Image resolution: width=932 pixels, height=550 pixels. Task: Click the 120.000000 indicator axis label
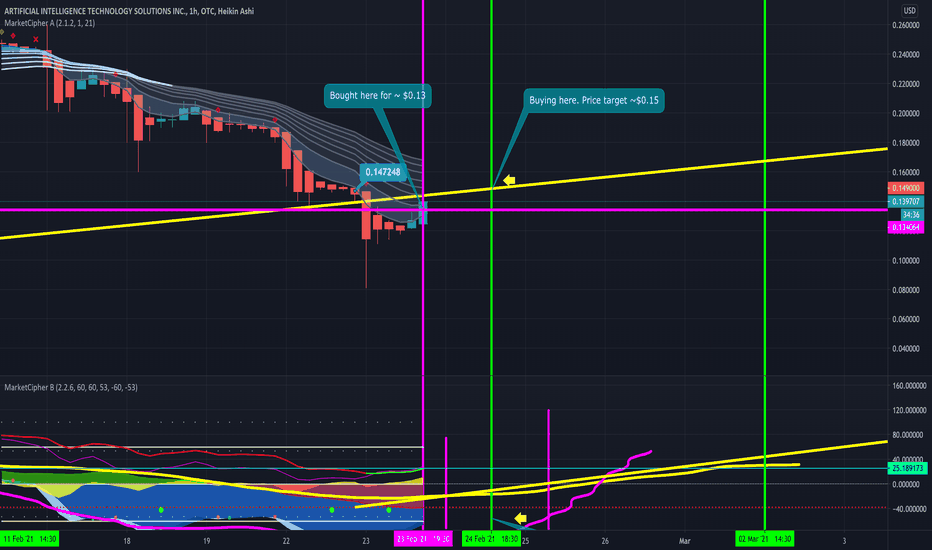[x=909, y=410]
